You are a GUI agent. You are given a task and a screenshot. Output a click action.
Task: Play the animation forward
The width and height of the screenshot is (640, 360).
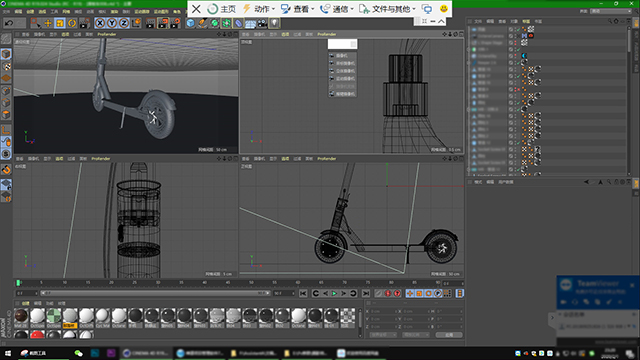point(334,293)
